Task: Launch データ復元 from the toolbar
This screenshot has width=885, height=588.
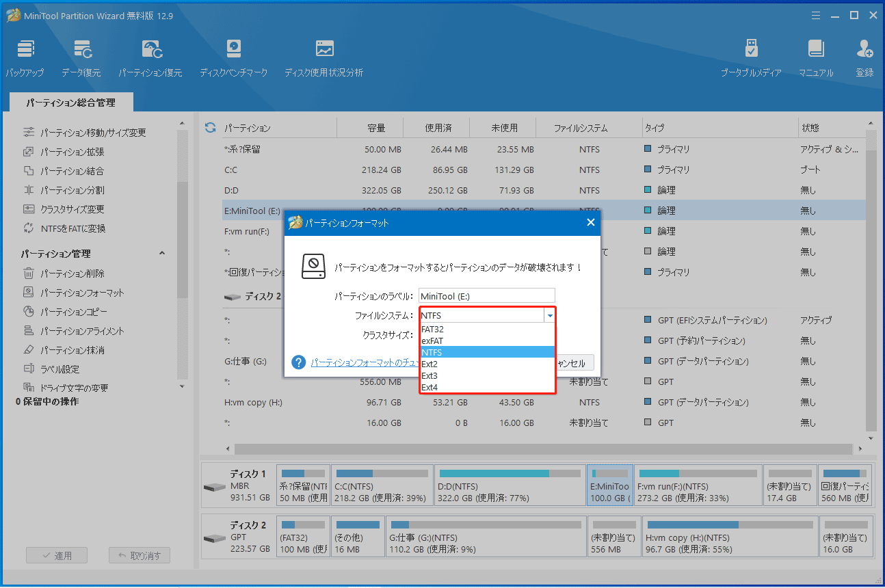Action: [x=81, y=58]
